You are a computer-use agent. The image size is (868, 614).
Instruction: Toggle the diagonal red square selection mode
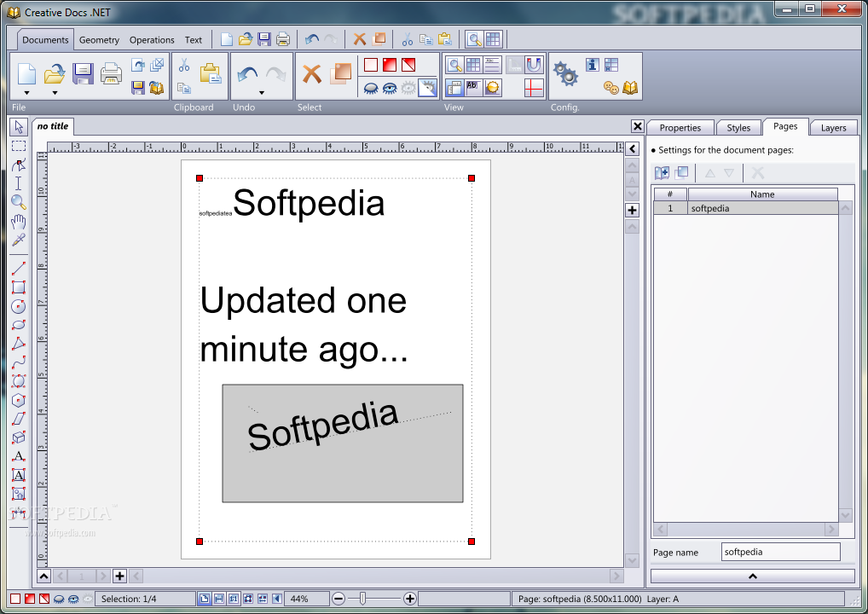408,66
